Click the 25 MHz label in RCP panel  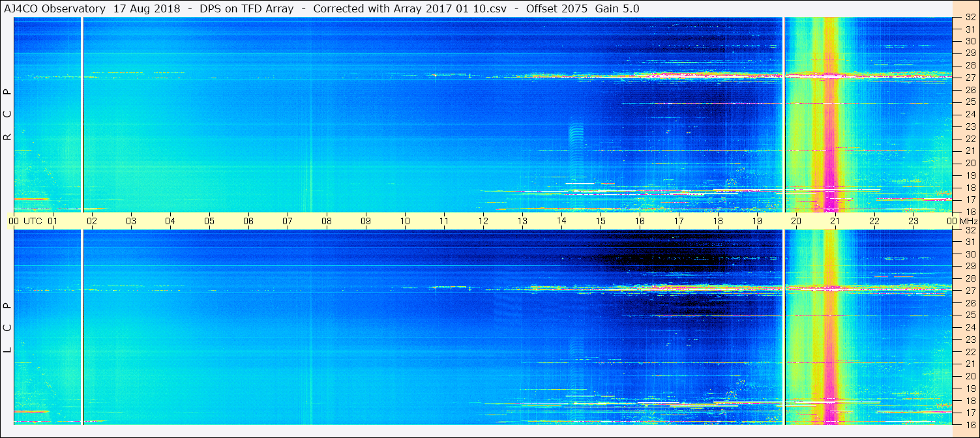(x=970, y=102)
